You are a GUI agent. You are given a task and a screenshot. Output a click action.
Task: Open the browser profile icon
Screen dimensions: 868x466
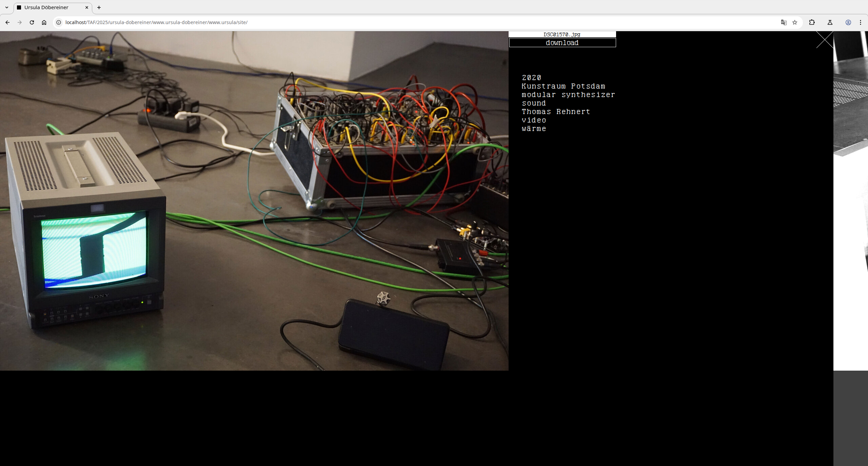(x=848, y=22)
